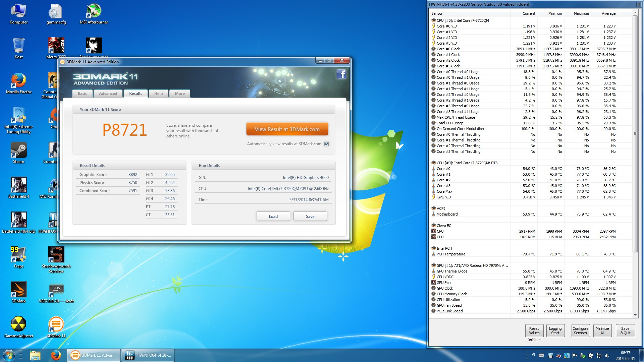Switch to 3DMark 11 Advanced taskbar button
This screenshot has height=362, width=644.
click(94, 355)
